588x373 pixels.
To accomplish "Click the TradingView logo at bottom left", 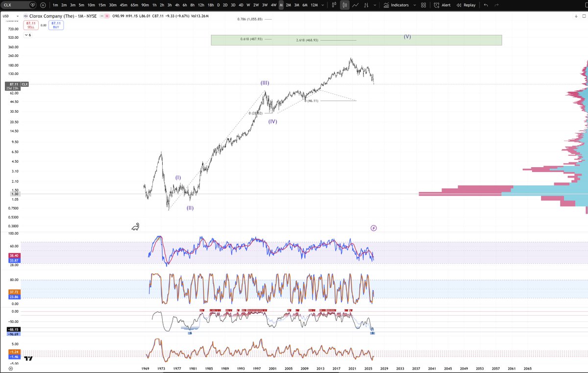I will (29, 359).
